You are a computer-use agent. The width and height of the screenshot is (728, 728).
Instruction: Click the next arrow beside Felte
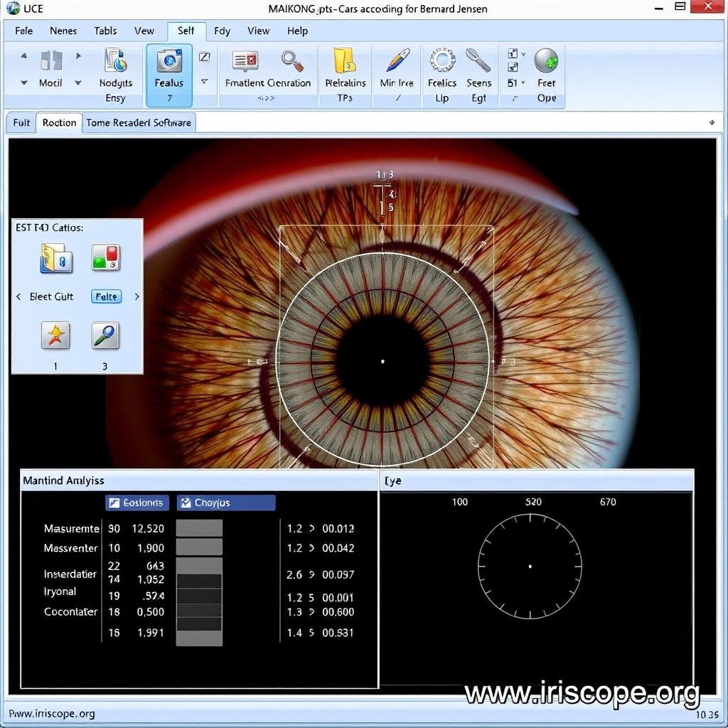click(136, 296)
